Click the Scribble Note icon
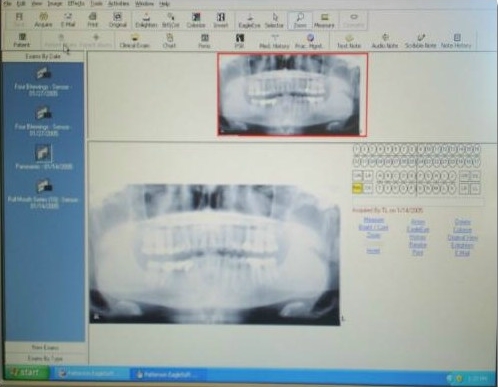The image size is (498, 387). (x=421, y=41)
